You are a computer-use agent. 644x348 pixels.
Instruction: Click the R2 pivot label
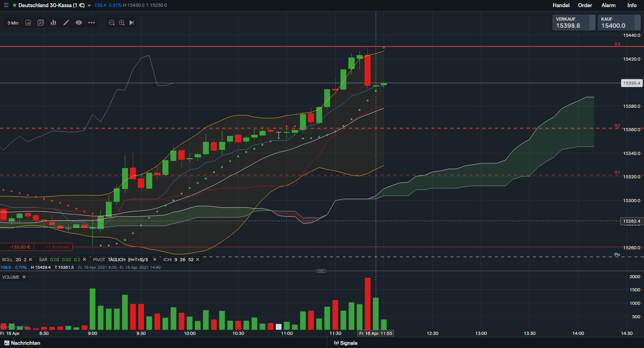pyautogui.click(x=617, y=126)
